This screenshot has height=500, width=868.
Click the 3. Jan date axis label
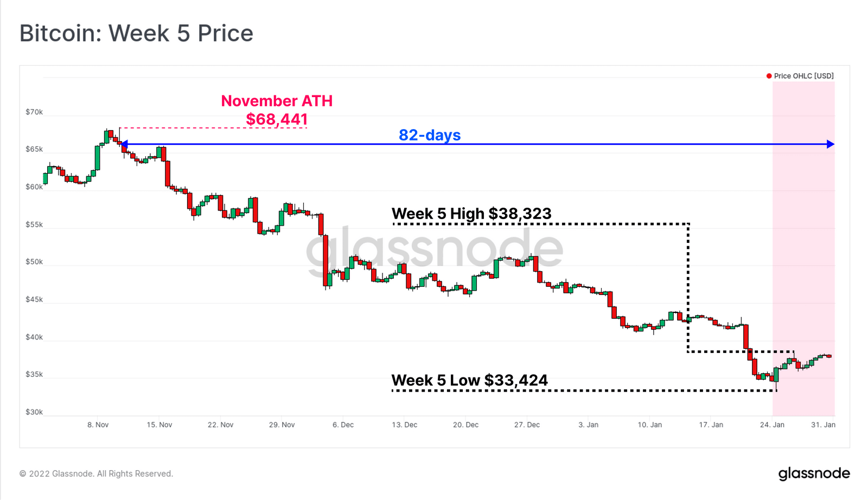tap(588, 425)
